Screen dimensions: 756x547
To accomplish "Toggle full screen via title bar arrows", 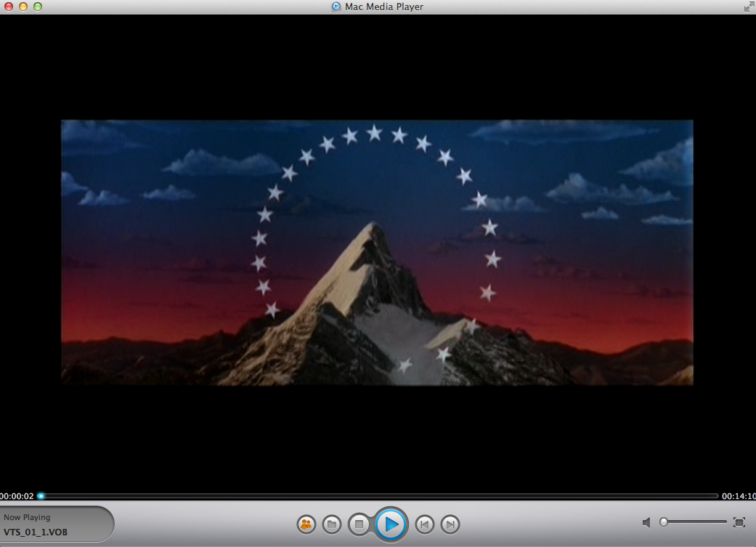I will click(748, 7).
